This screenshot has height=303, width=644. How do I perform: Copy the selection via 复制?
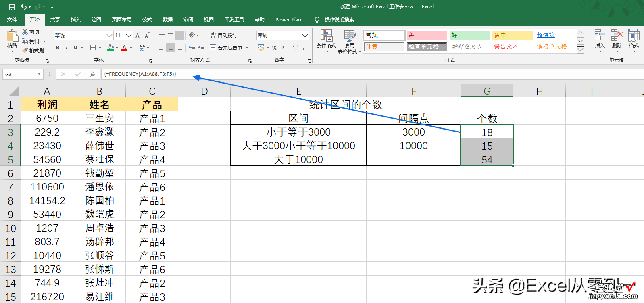click(31, 41)
